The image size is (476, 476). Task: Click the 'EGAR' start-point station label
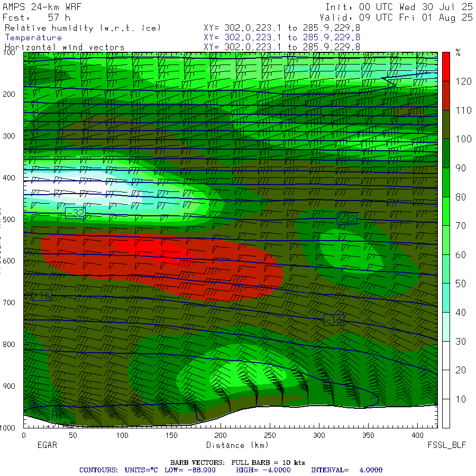47,445
